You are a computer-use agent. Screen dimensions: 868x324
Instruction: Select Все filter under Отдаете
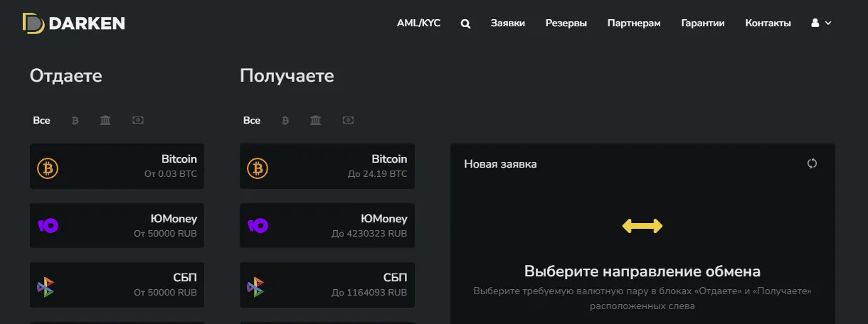41,121
